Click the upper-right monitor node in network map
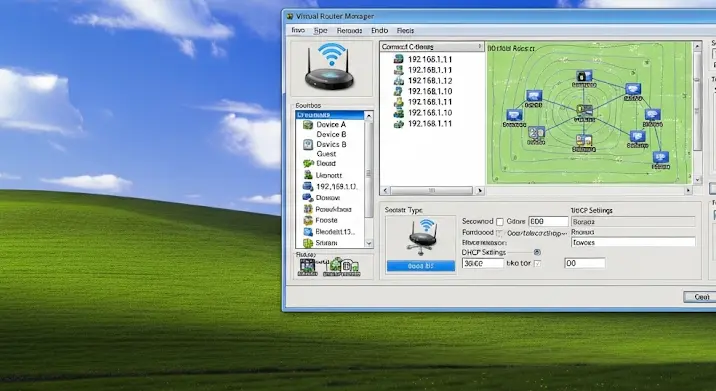The width and height of the screenshot is (716, 391). [633, 89]
